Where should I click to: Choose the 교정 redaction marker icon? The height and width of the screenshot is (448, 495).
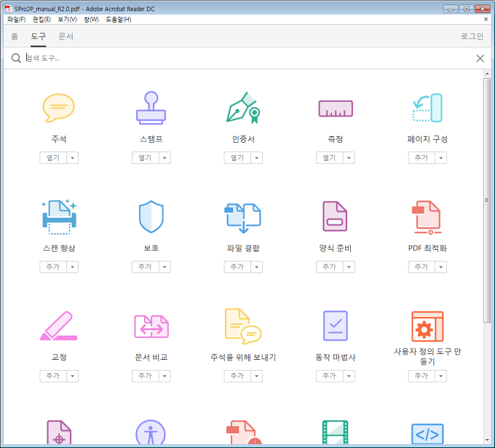(59, 326)
